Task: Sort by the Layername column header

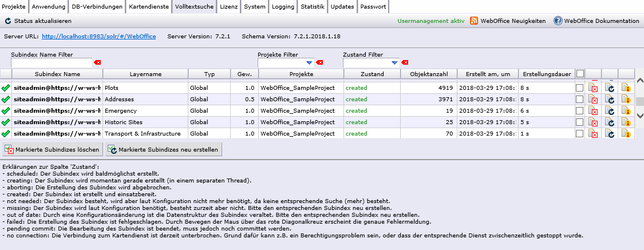Action: coord(145,74)
